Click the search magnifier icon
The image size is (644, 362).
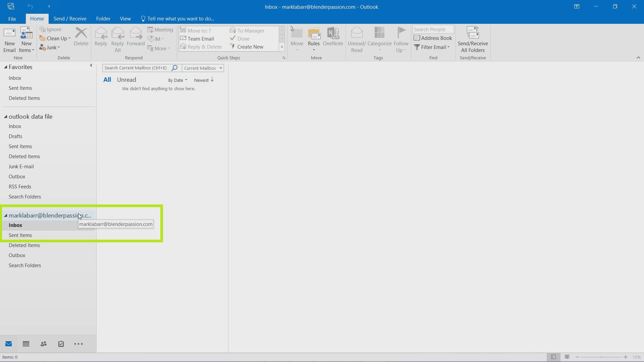click(174, 68)
